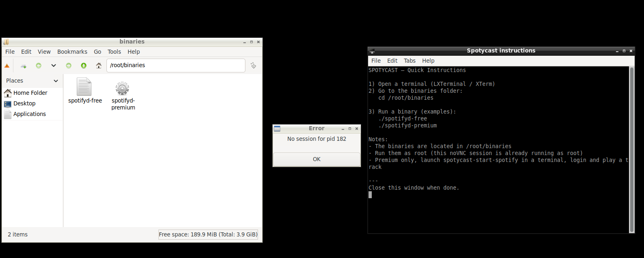The image size is (644, 258).
Task: Click the root user warning icon
Action: (7, 66)
